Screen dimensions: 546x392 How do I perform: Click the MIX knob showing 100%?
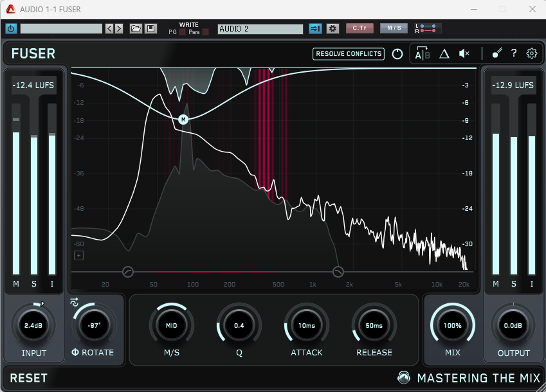click(452, 326)
